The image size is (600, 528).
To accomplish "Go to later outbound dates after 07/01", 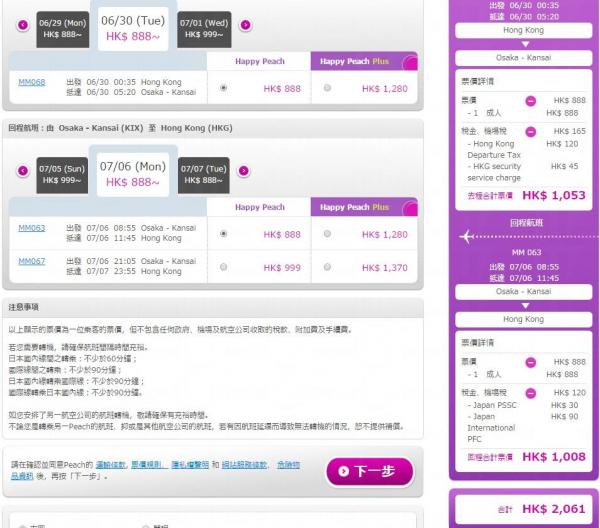I will click(246, 25).
